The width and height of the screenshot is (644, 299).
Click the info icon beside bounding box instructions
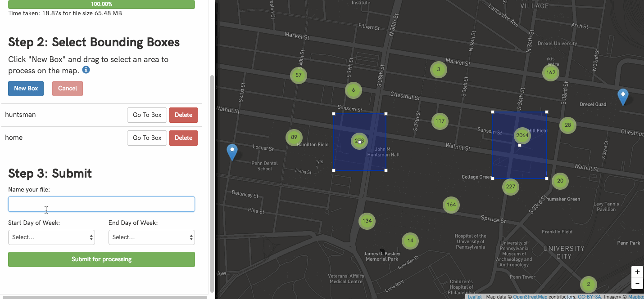point(86,70)
